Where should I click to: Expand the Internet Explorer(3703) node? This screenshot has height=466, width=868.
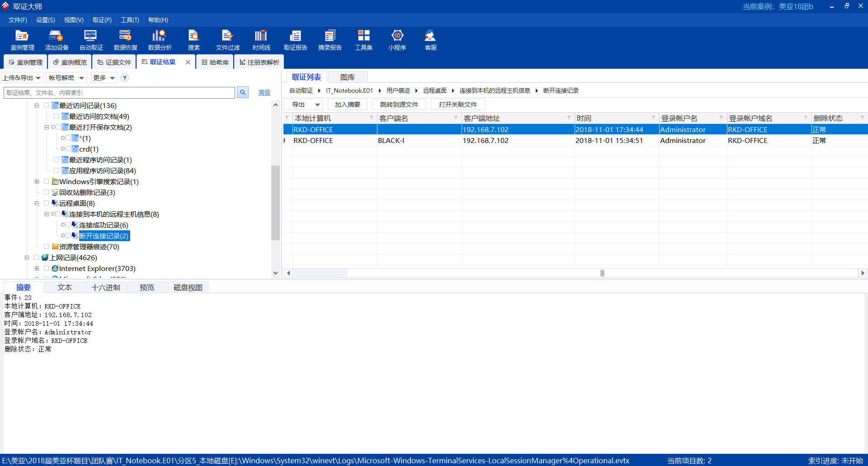coord(37,268)
